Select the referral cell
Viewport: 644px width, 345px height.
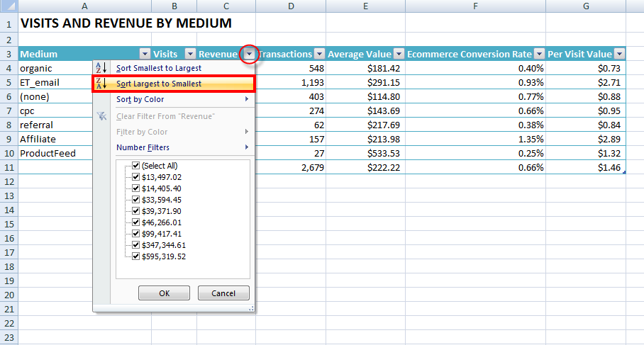click(56, 125)
